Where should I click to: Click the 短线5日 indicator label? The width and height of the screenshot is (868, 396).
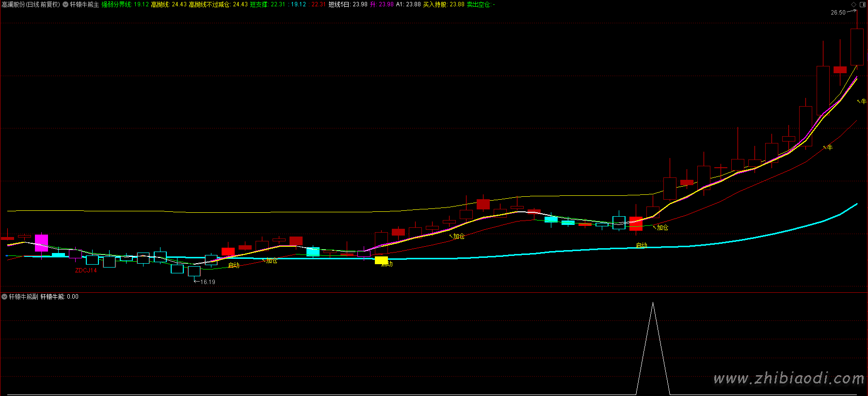[347, 4]
